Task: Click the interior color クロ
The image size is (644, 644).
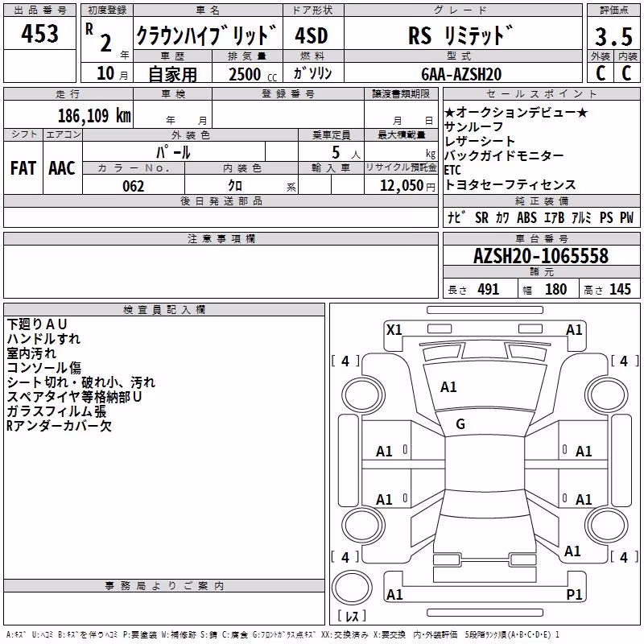Action: (235, 186)
